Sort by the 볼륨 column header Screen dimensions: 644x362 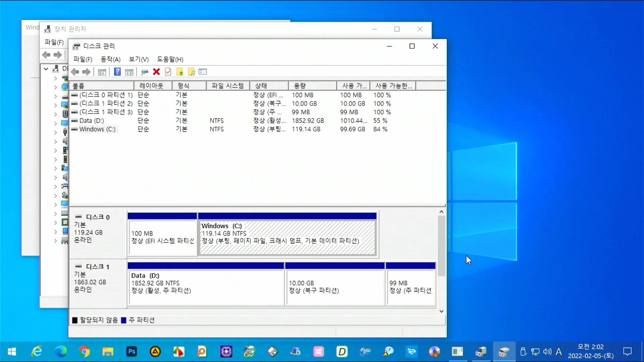102,86
